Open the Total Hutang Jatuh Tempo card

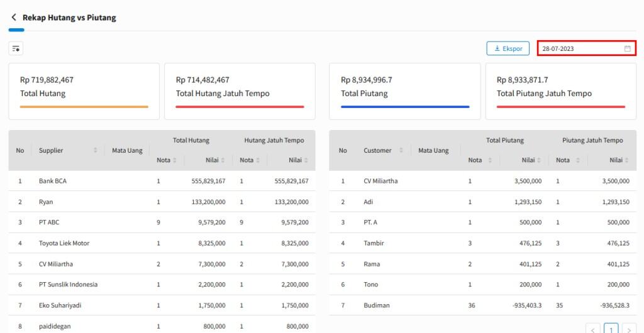tap(240, 92)
